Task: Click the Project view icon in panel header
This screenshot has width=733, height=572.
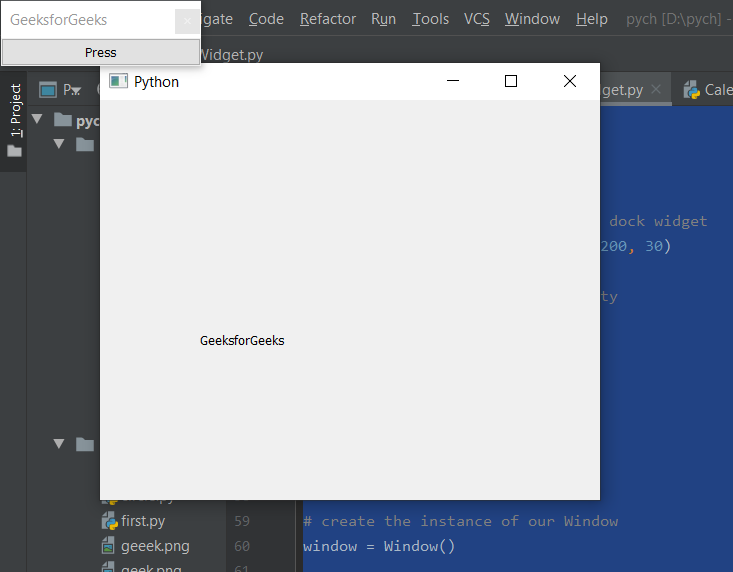Action: tap(48, 89)
